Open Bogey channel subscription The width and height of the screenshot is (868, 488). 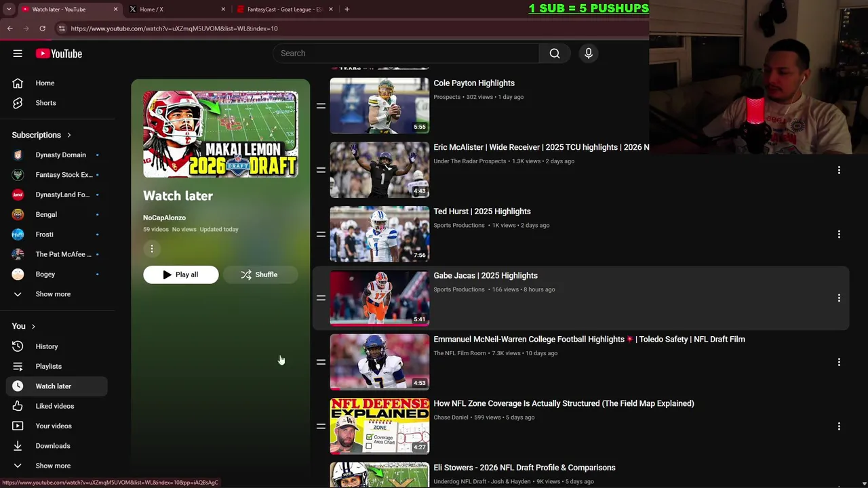(x=57, y=274)
